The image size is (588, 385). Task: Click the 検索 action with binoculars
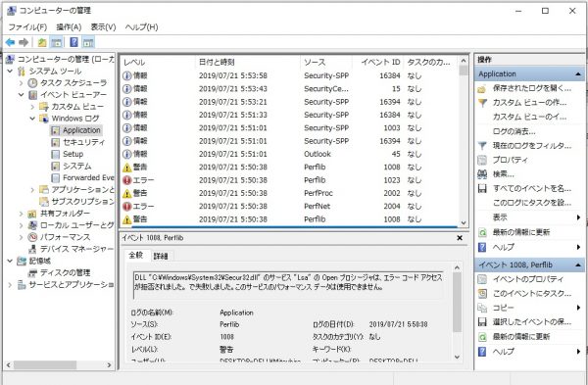coord(504,174)
